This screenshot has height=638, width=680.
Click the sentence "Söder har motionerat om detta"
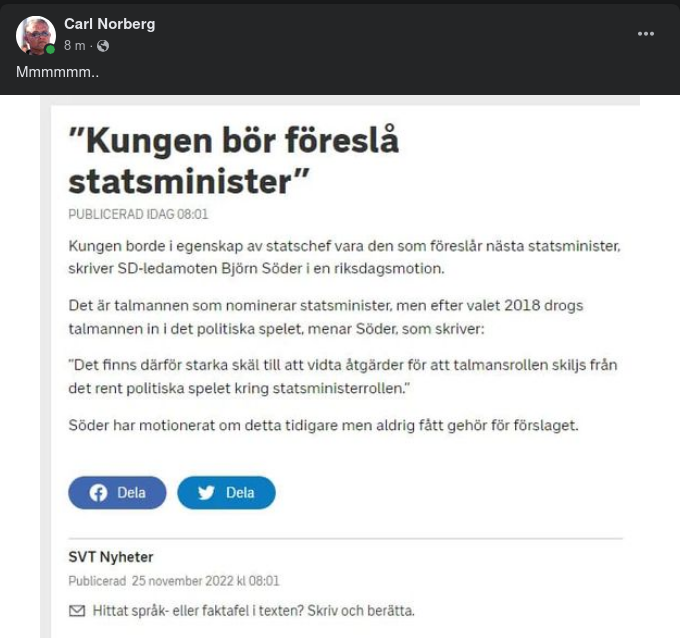pos(323,425)
